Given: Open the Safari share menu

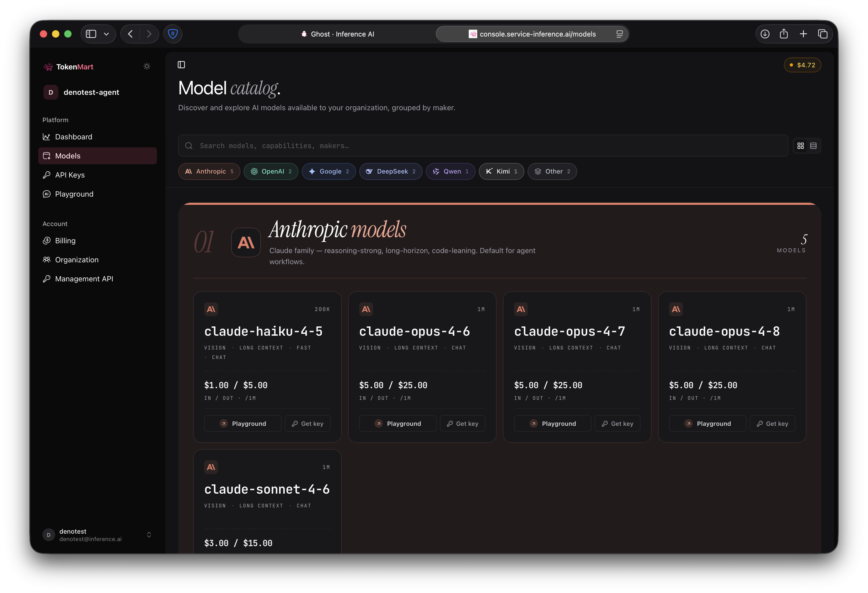Looking at the screenshot, I should coord(784,34).
